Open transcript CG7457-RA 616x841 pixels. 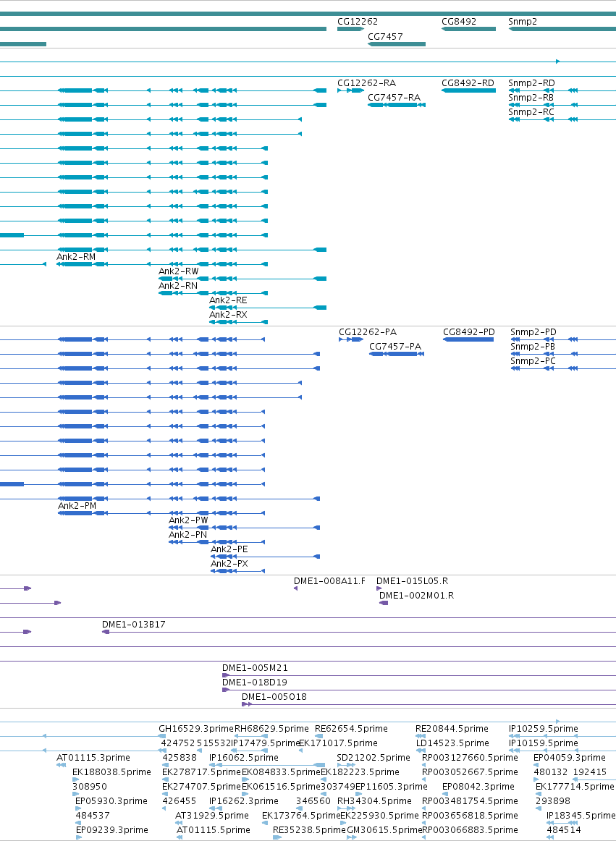click(397, 105)
